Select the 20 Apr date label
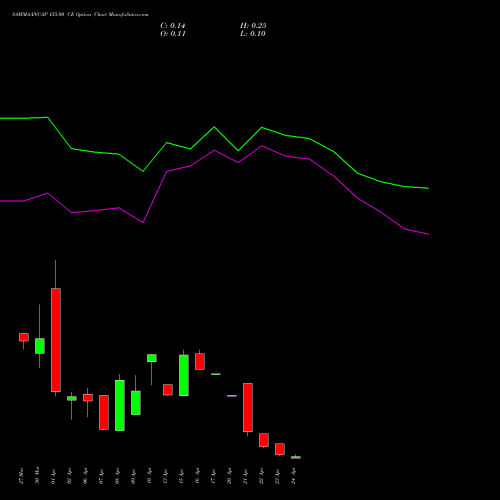The height and width of the screenshot is (500, 500). pos(229,477)
